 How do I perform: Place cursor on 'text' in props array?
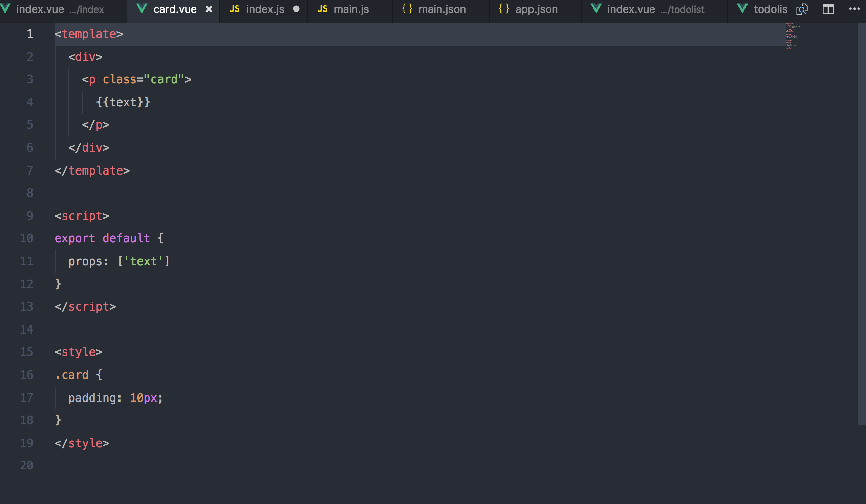point(143,261)
